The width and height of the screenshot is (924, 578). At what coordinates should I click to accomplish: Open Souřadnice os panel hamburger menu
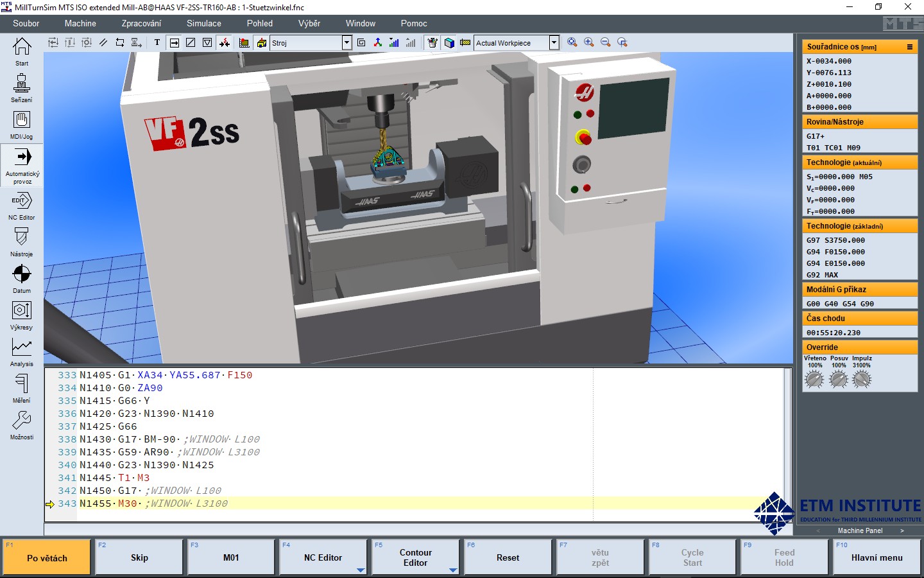(909, 47)
